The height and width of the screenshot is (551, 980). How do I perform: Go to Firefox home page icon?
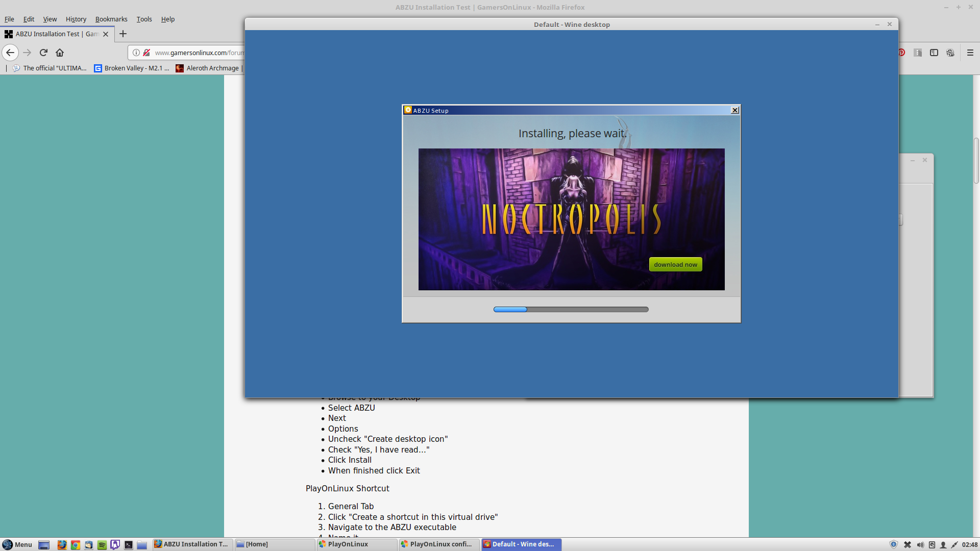point(60,53)
